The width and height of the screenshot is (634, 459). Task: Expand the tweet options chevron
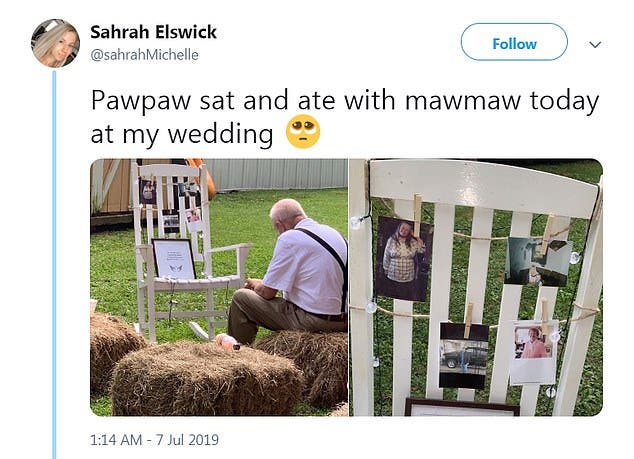(595, 44)
